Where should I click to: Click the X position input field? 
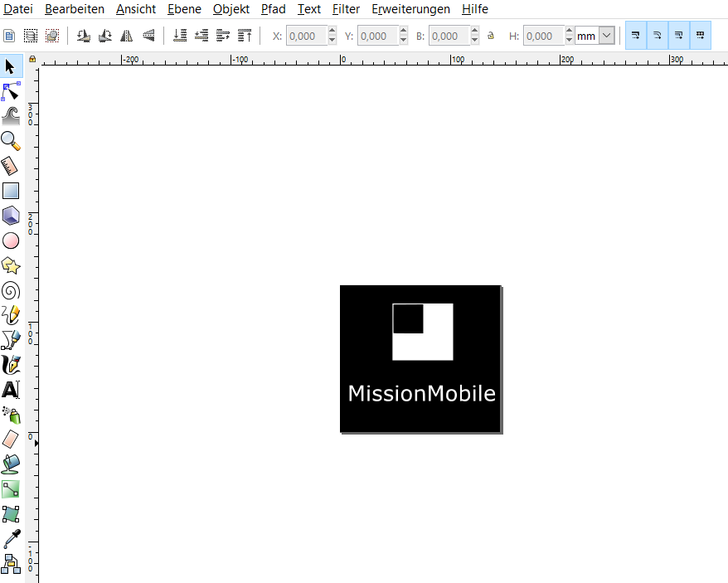(307, 36)
